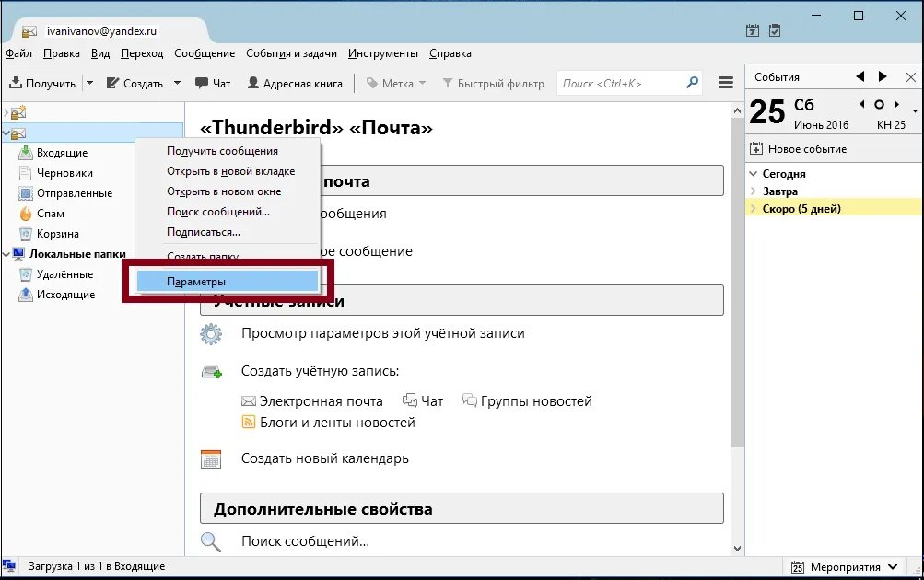Choose Открыть в новой вкладке
This screenshot has height=580, width=924.
228,171
